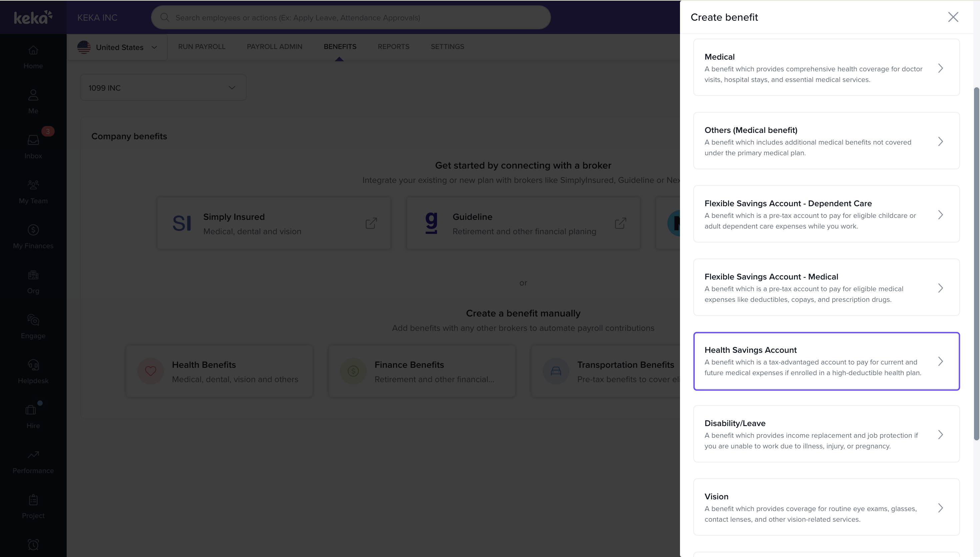Choose the Disability/Leave benefit
This screenshot has width=980, height=557.
tap(826, 434)
